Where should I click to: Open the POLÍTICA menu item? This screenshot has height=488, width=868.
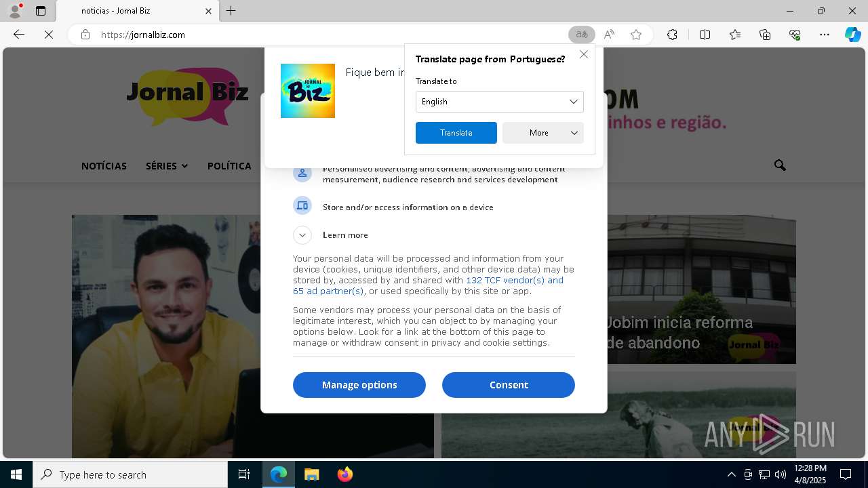[x=229, y=166]
